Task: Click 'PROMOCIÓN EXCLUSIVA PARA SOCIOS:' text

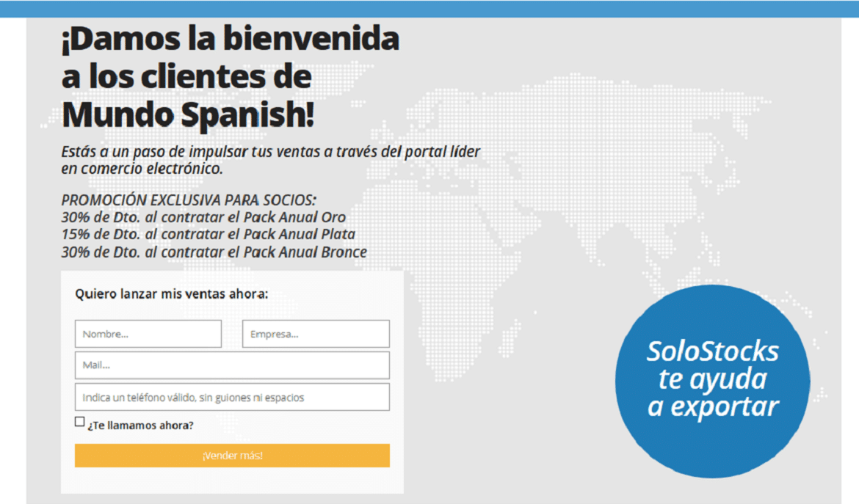Action: coord(189,200)
